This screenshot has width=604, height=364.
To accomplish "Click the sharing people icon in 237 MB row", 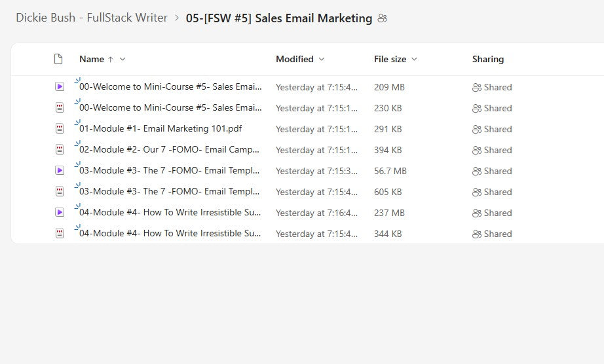I will click(x=476, y=213).
